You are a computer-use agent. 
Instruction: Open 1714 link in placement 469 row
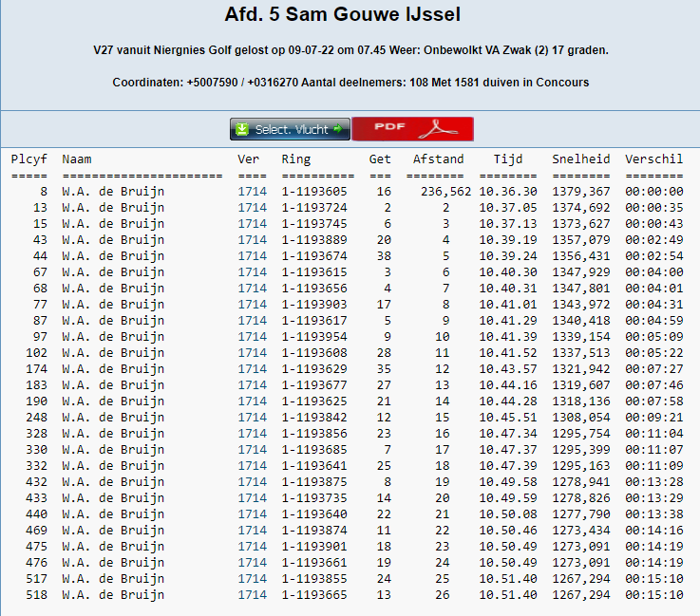click(252, 531)
